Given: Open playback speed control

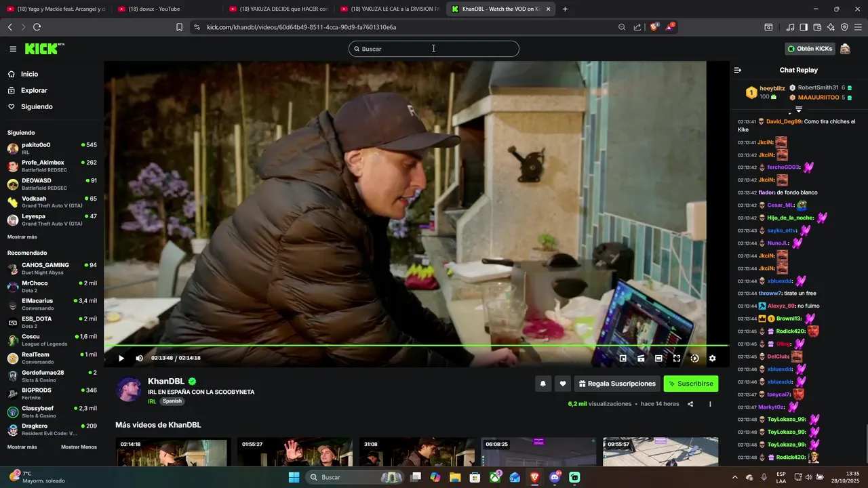Looking at the screenshot, I should pos(694,358).
